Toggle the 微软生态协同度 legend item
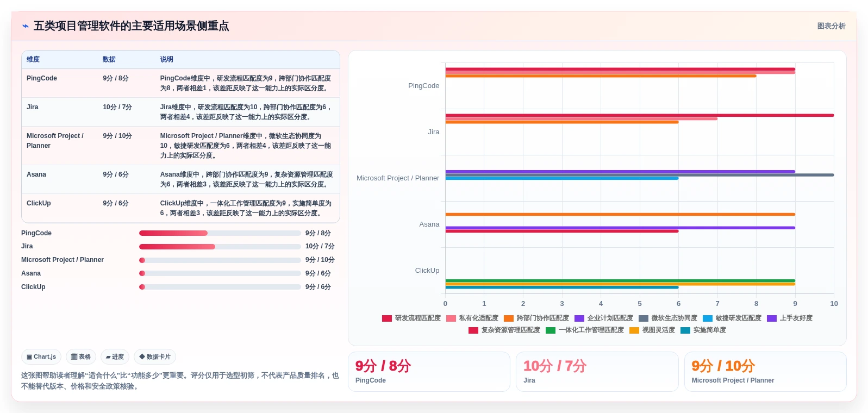 [668, 318]
